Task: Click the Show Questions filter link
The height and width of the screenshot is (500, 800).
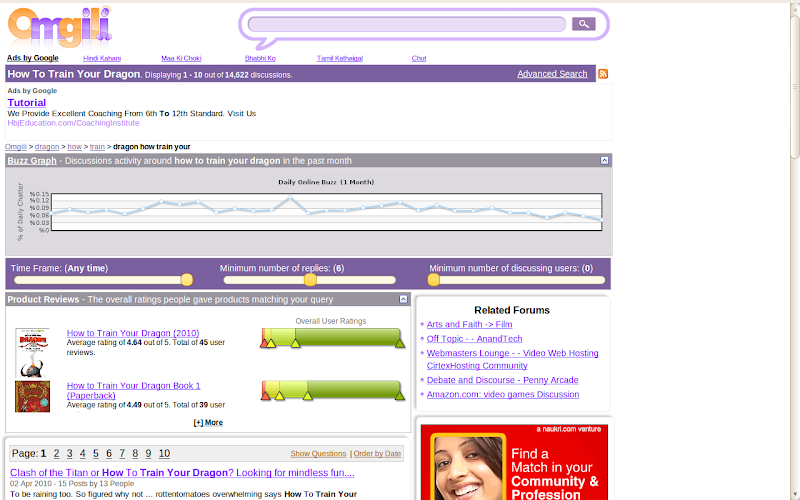Action: coord(318,454)
